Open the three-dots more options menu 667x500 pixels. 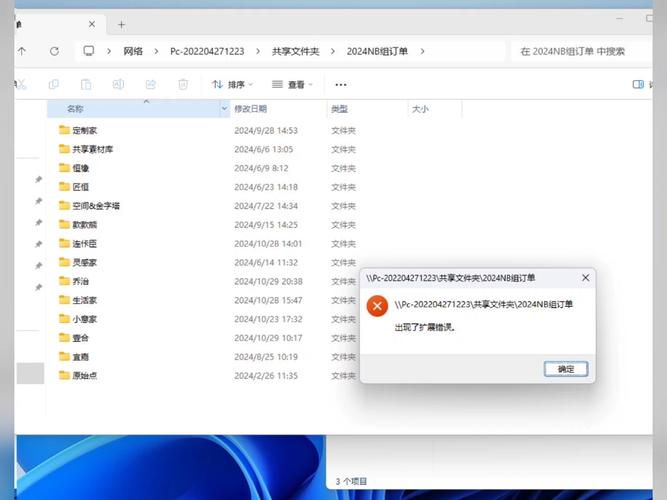341,85
